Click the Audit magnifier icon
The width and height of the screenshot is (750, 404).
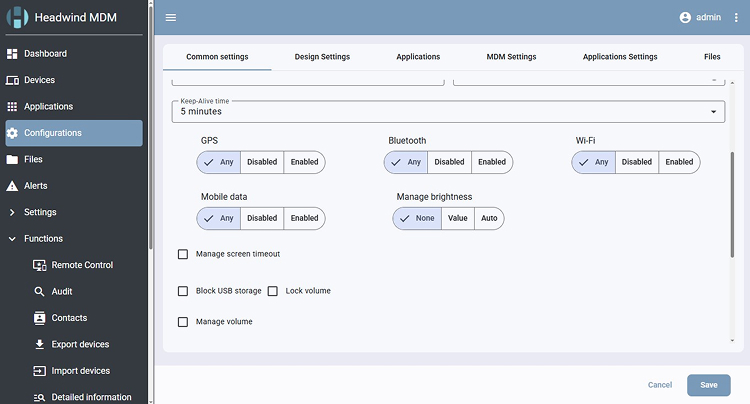39,291
